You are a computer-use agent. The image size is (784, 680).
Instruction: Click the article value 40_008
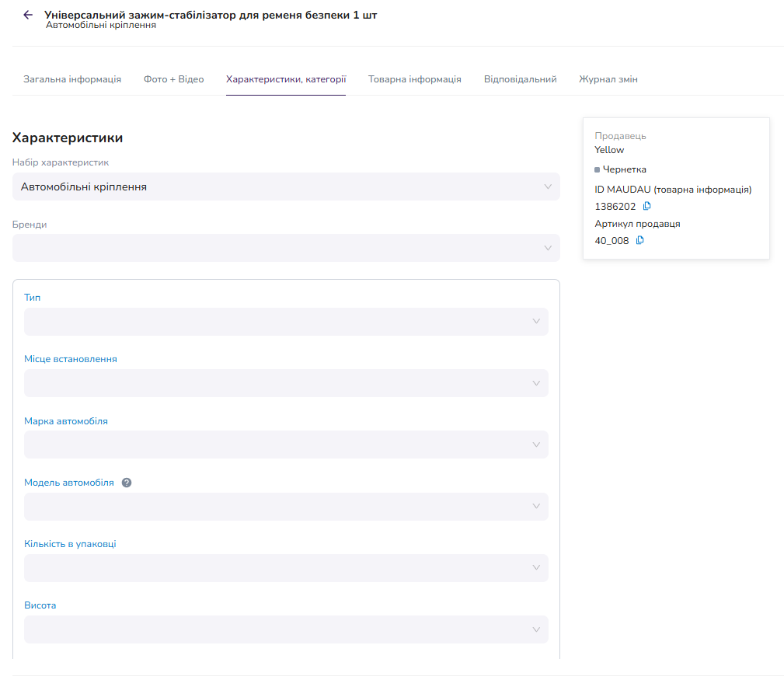pos(612,240)
